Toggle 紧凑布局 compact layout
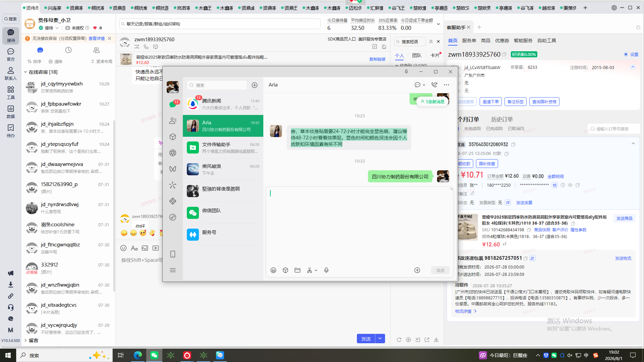The height and width of the screenshot is (362, 644). coord(102,62)
